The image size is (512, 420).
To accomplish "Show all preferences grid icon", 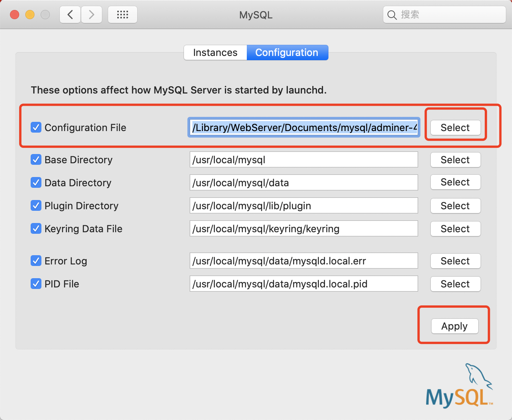I will [x=123, y=15].
